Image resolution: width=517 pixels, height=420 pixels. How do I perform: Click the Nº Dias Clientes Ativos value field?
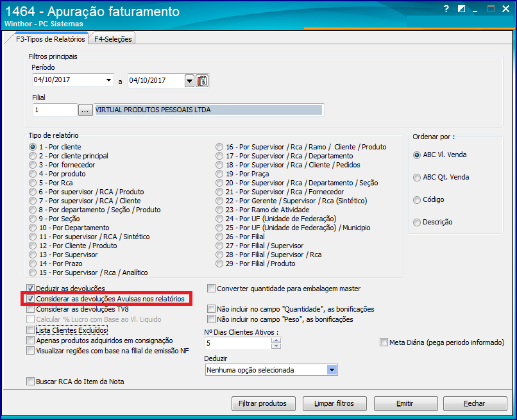pyautogui.click(x=238, y=343)
